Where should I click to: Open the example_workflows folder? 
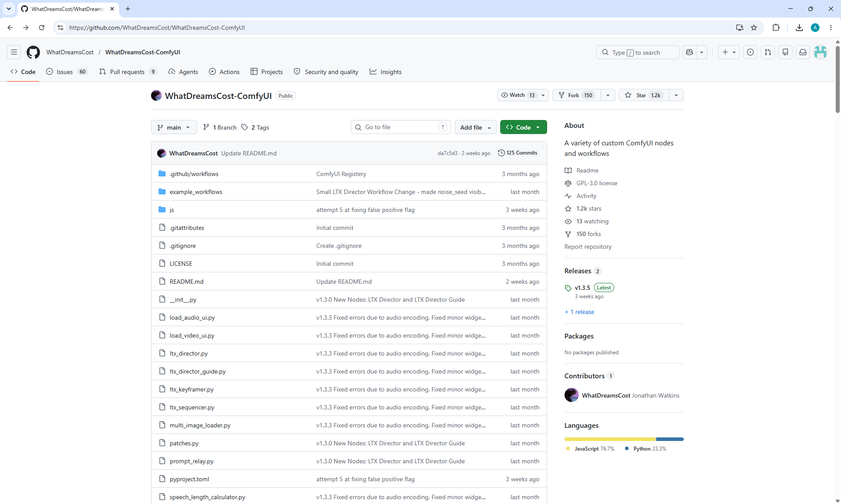(196, 192)
